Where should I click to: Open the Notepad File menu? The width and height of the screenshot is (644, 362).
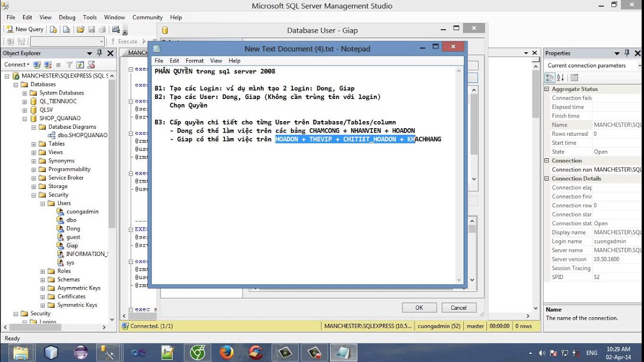pyautogui.click(x=159, y=61)
